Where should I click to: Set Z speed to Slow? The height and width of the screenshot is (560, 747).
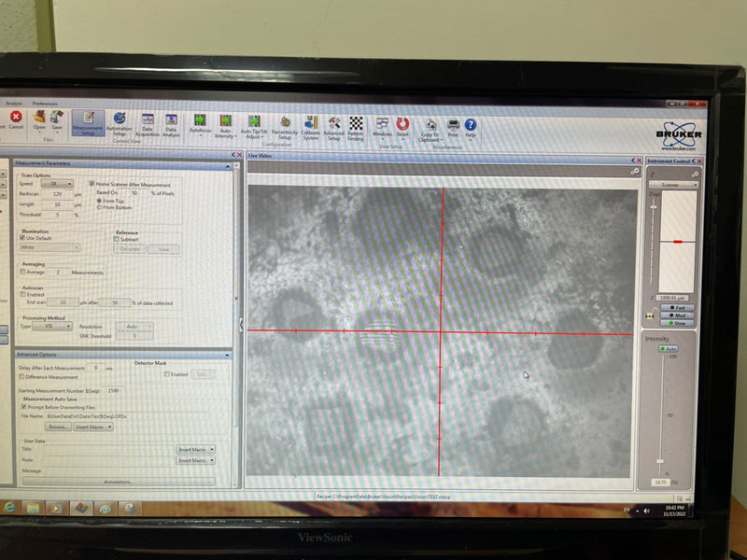[678, 323]
